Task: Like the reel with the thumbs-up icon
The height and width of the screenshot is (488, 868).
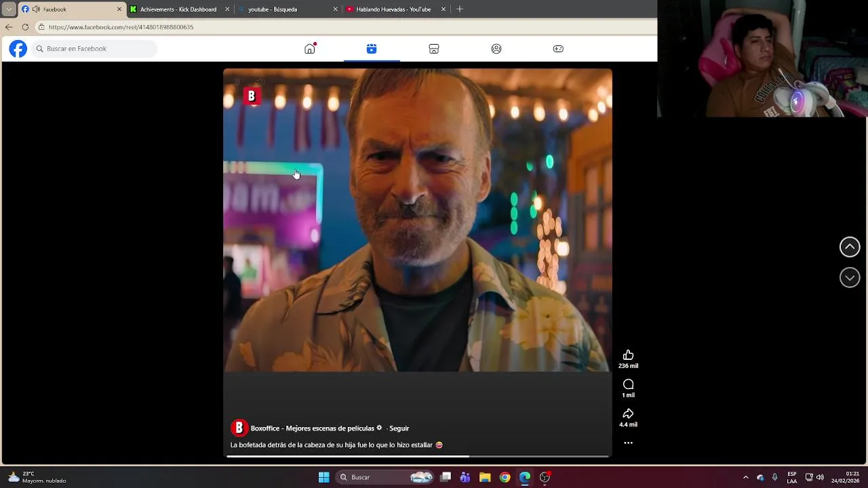Action: point(628,355)
